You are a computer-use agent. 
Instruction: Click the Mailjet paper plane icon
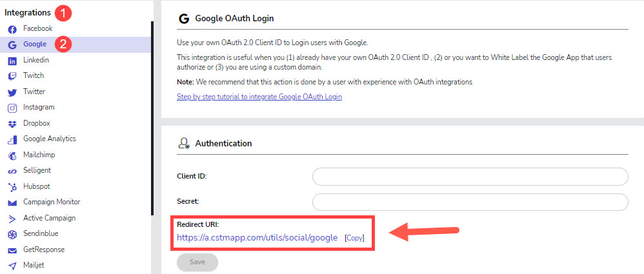12,266
